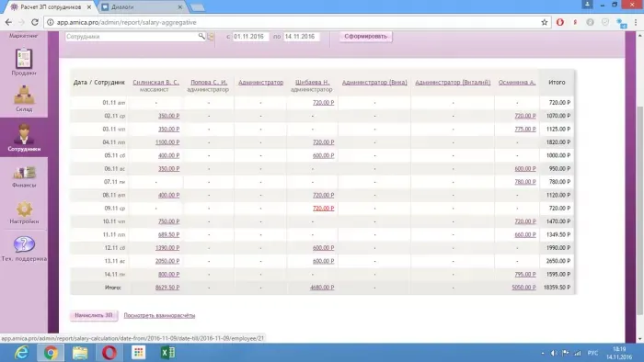Open Тех. поддержка help icon
644x362 pixels.
24,248
